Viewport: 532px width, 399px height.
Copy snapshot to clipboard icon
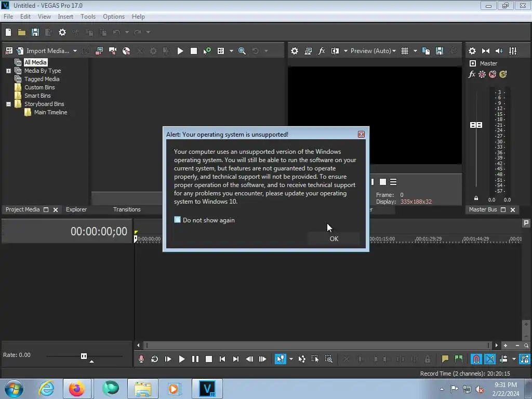[x=426, y=51]
